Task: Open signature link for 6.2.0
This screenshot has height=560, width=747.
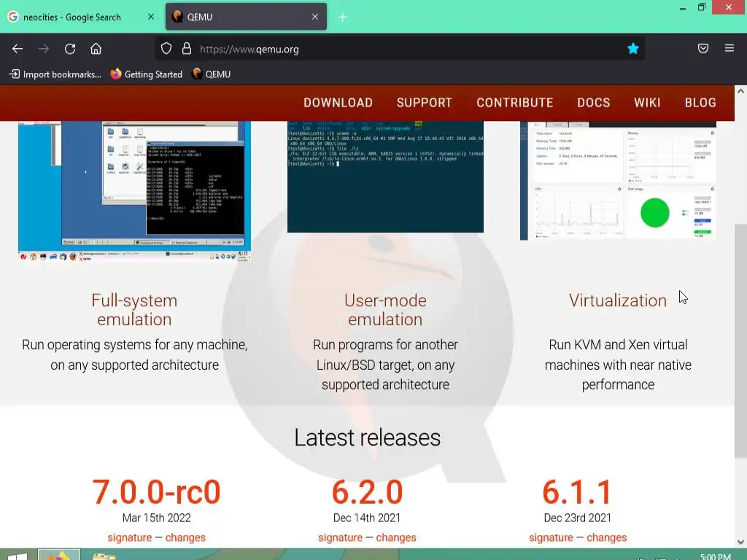Action: pos(340,537)
